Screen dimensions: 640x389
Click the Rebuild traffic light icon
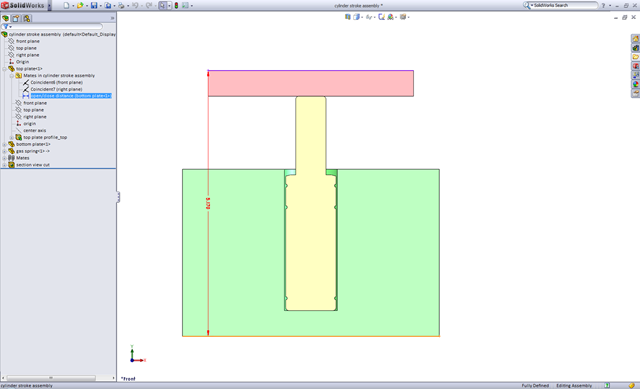click(x=176, y=5)
